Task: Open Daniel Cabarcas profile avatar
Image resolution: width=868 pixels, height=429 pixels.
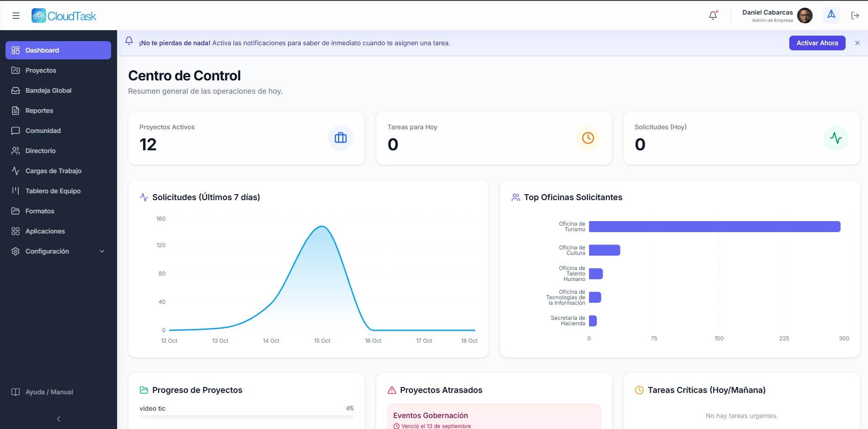Action: (x=805, y=16)
